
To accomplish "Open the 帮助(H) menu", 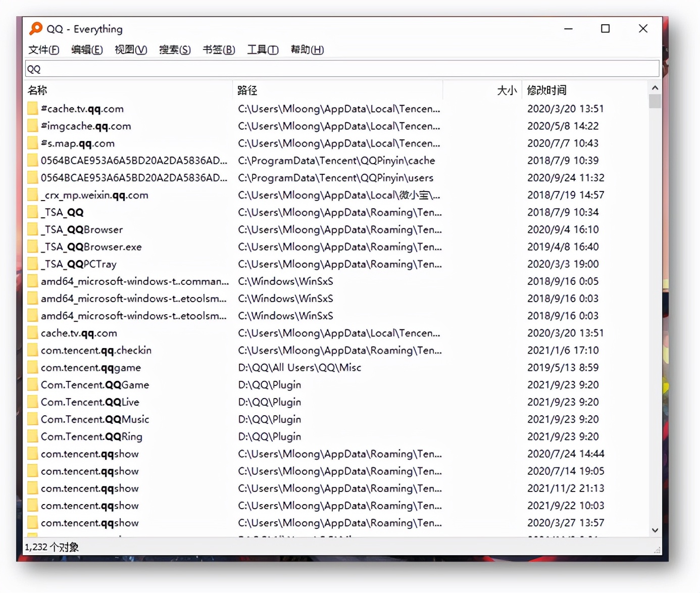I will [307, 50].
